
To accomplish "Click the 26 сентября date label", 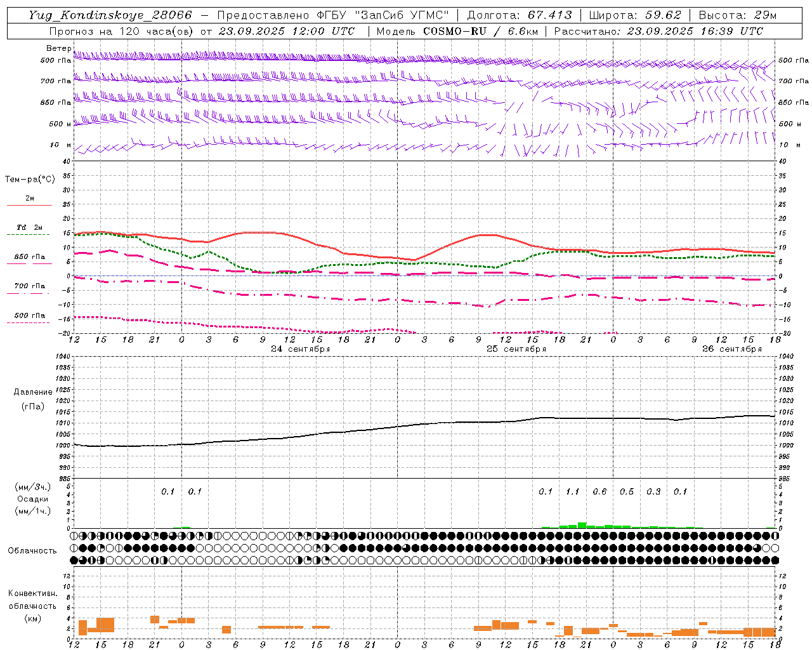I will click(732, 349).
